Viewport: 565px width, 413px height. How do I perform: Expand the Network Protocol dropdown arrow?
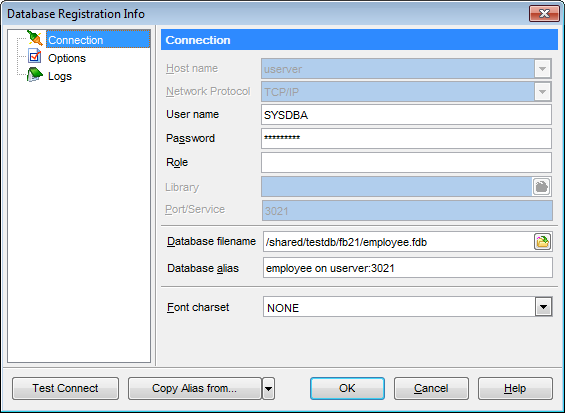tap(542, 92)
